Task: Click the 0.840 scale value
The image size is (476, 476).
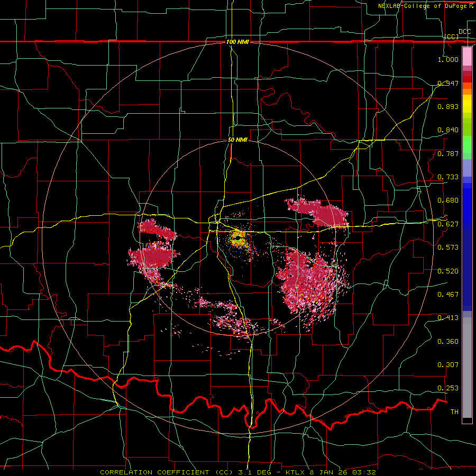Action: tap(448, 130)
